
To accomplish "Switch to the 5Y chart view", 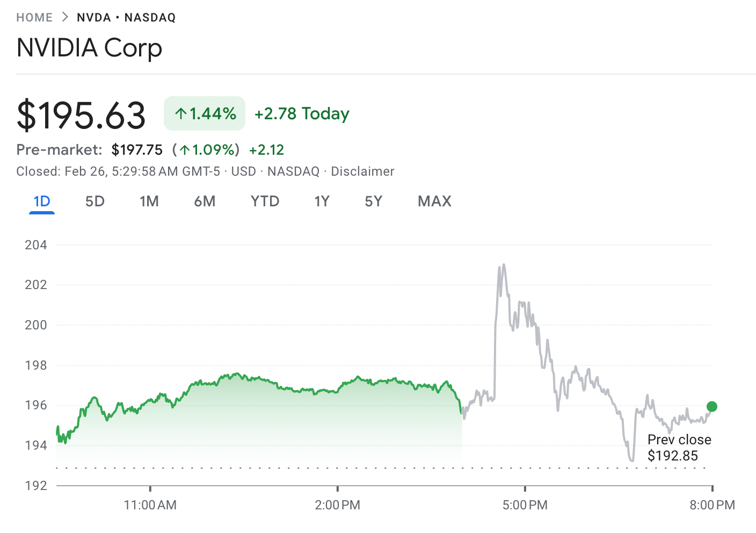I will coord(374,201).
